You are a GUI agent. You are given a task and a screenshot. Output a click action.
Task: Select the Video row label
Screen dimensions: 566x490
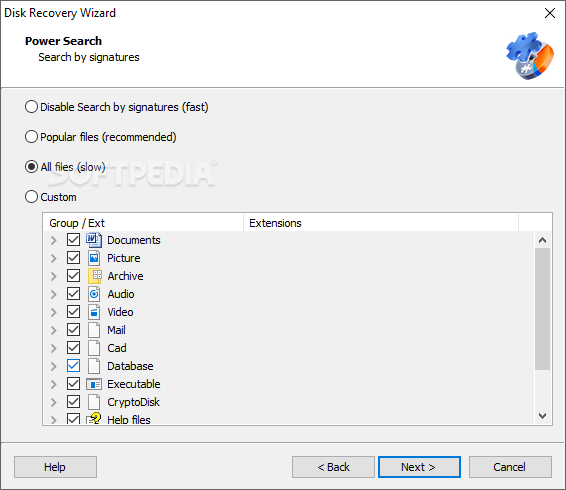click(120, 312)
